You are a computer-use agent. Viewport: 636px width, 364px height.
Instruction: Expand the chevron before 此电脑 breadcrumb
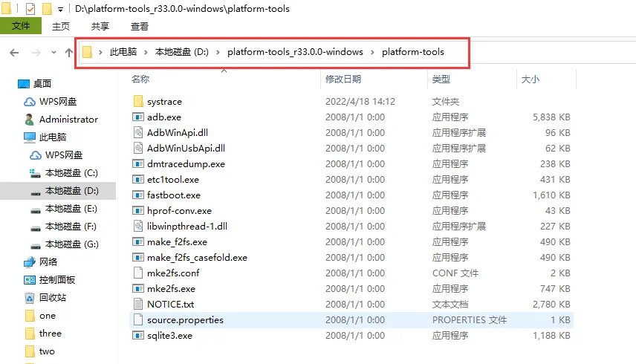pos(100,52)
